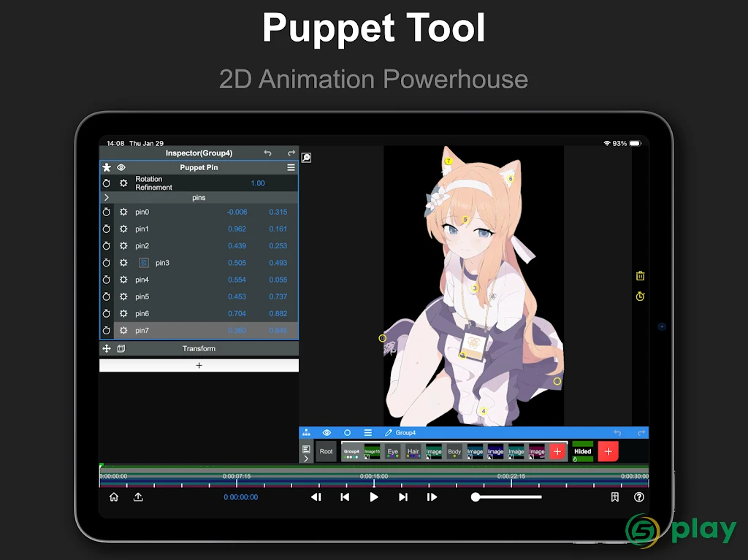Image resolution: width=748 pixels, height=560 pixels.
Task: Add a new effect with the white plus bar
Action: coord(199,365)
